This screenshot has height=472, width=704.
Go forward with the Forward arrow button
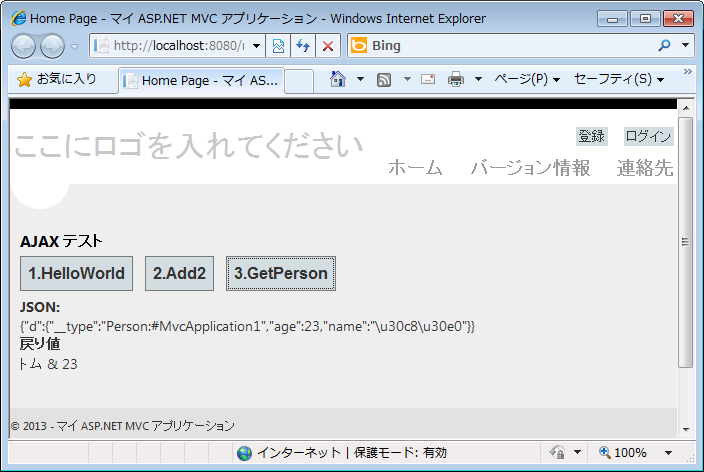coord(52,46)
